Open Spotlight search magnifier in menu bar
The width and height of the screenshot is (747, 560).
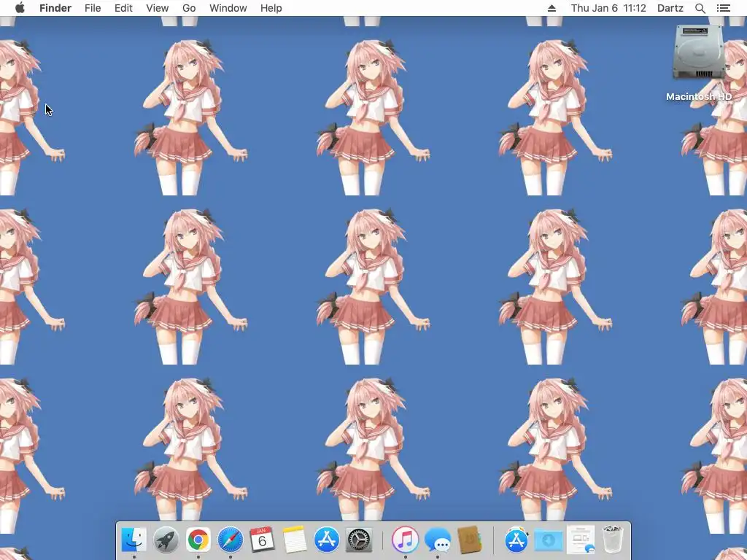(x=700, y=8)
